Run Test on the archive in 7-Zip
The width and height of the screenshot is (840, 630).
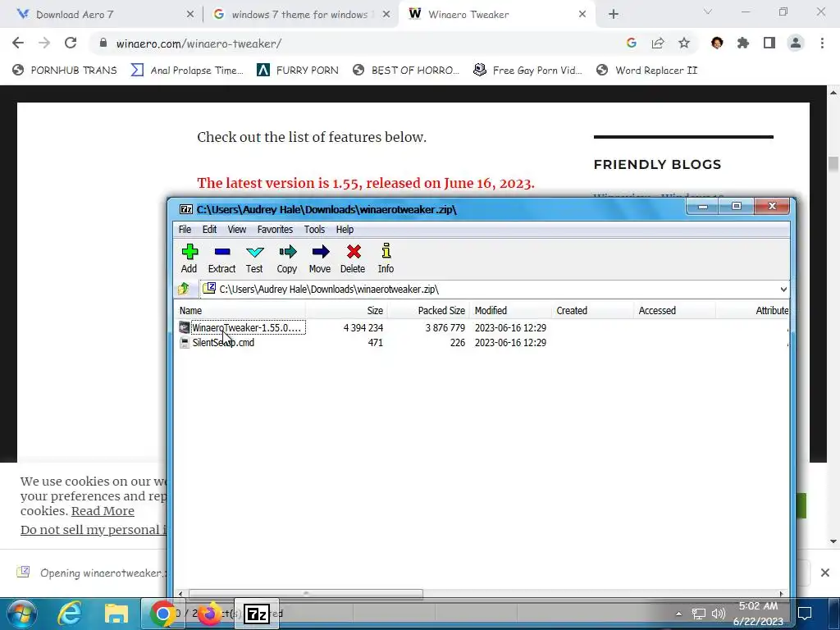[x=254, y=258]
